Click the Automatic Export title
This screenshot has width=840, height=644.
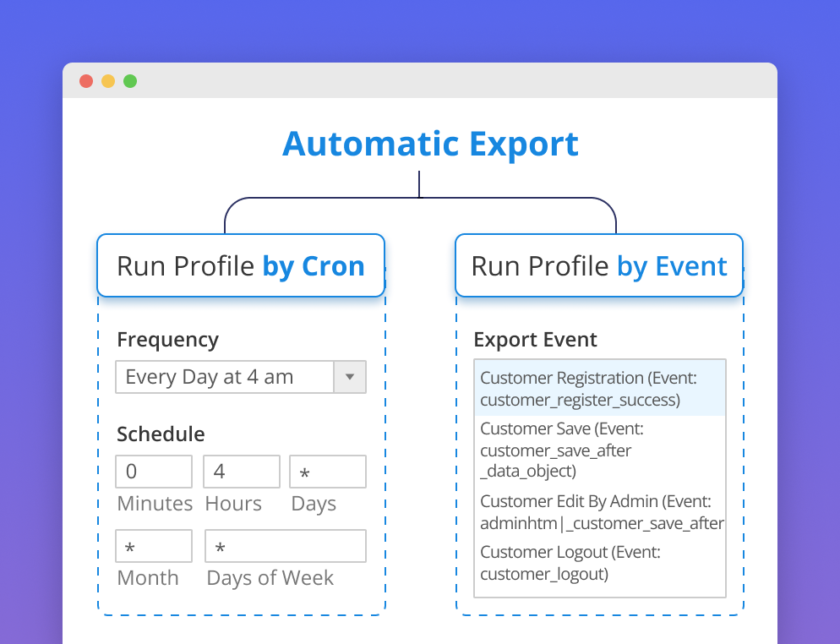[431, 144]
